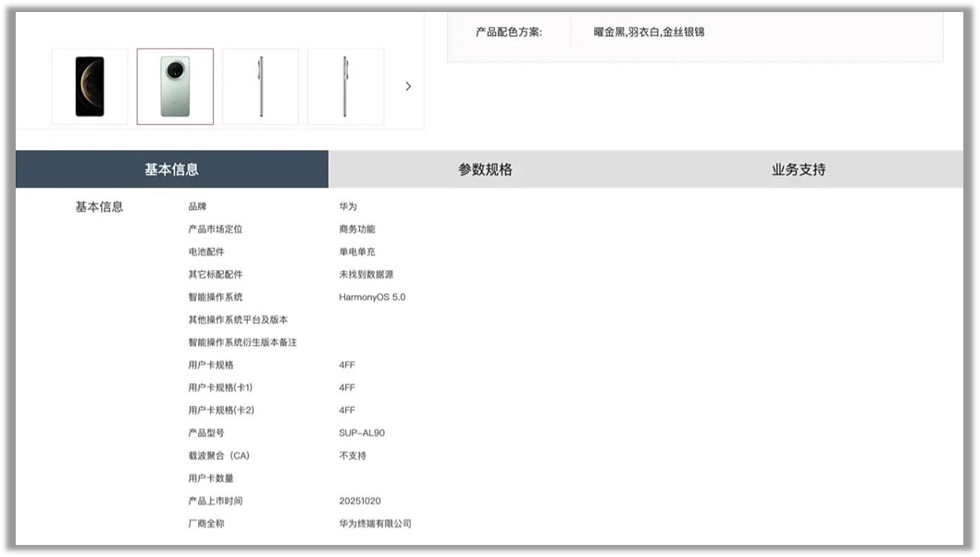Switch to the 业务支持 tab
The height and width of the screenshot is (557, 980).
(799, 169)
